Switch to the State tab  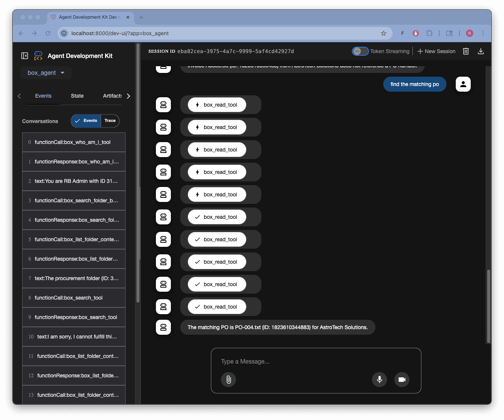[77, 96]
